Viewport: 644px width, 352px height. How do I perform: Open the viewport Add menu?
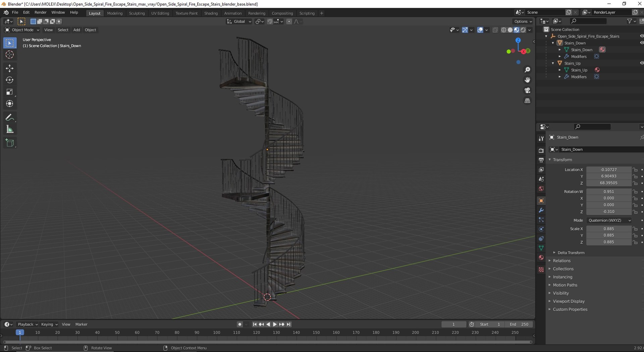76,30
